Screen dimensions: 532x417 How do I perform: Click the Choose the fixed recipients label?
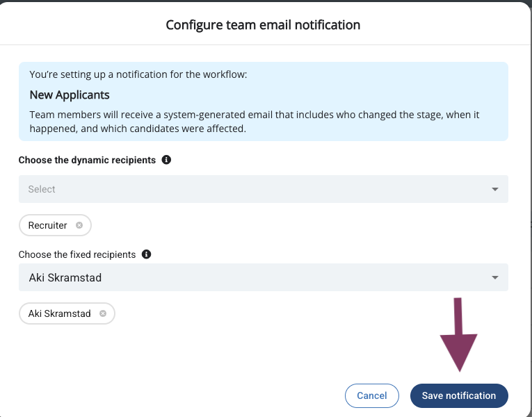(x=77, y=254)
